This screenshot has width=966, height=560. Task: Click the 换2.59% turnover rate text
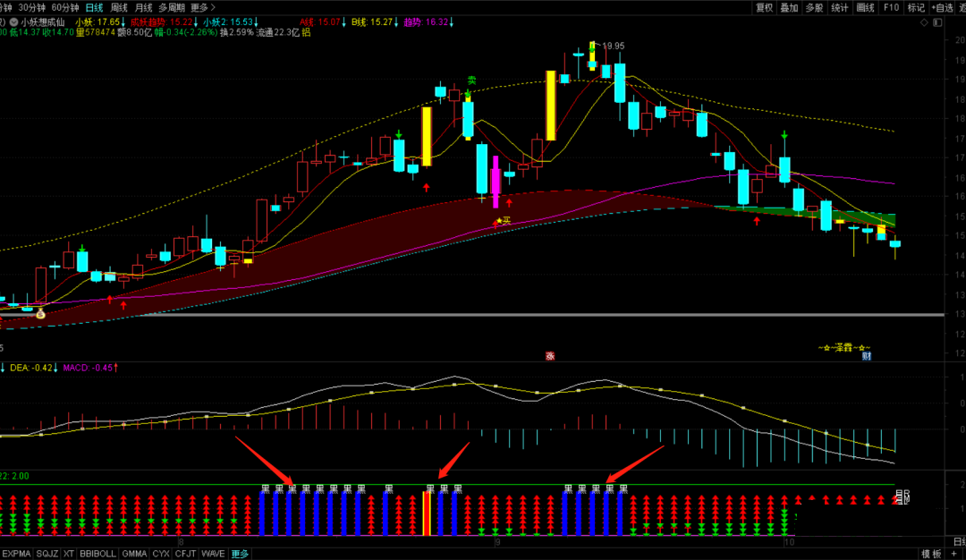pos(237,32)
